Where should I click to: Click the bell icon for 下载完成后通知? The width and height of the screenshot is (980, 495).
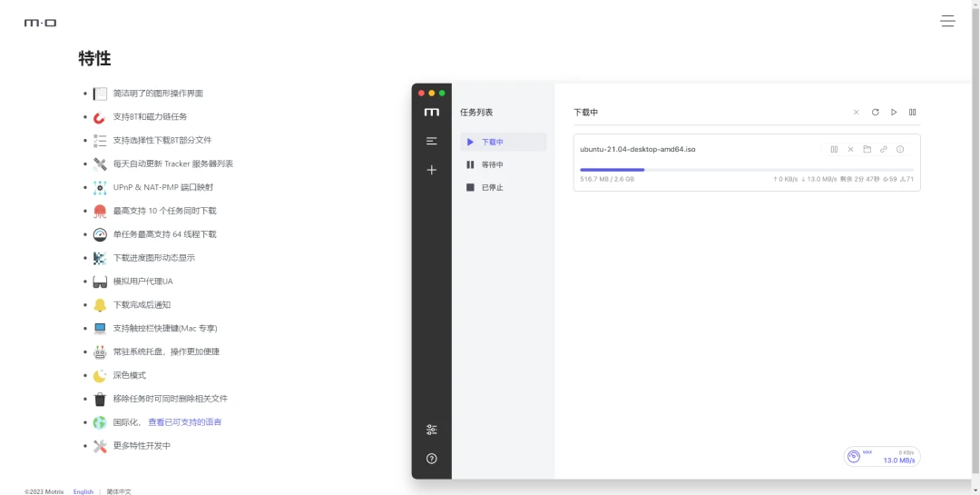tap(100, 305)
